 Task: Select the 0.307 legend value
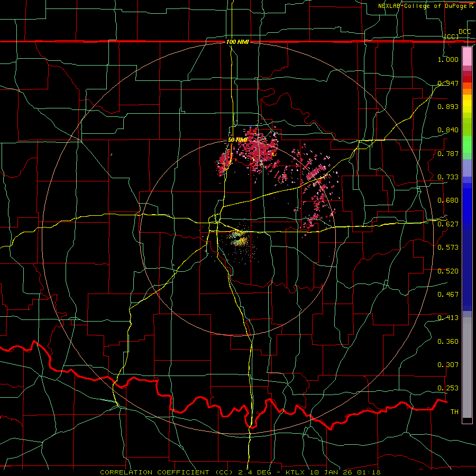click(x=448, y=365)
